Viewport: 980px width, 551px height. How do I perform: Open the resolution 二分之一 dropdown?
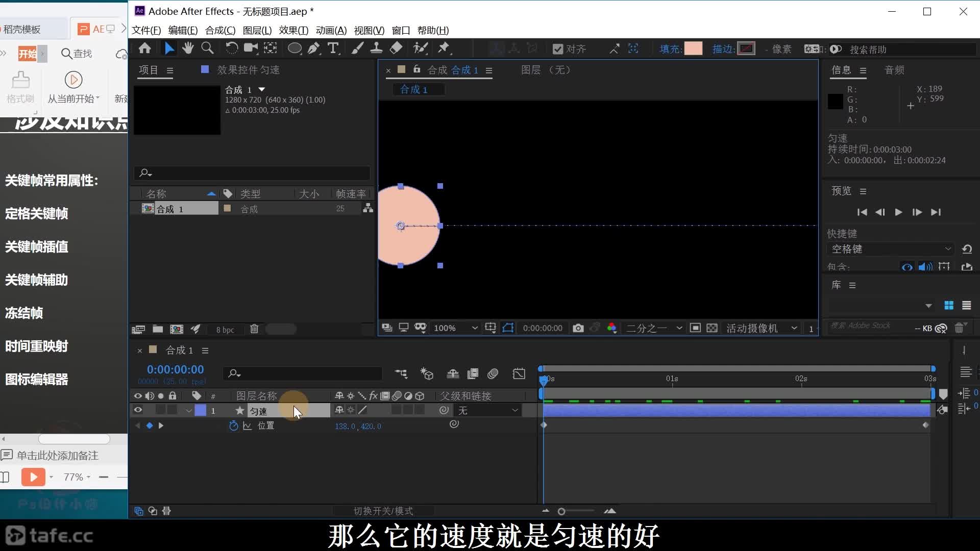coord(654,328)
